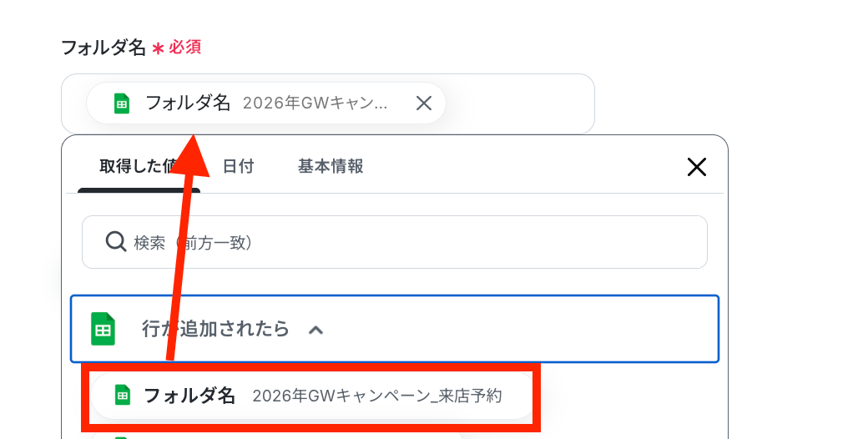The image size is (868, 439).
Task: Focus the 検索（前方一致）search field
Action: click(x=395, y=242)
